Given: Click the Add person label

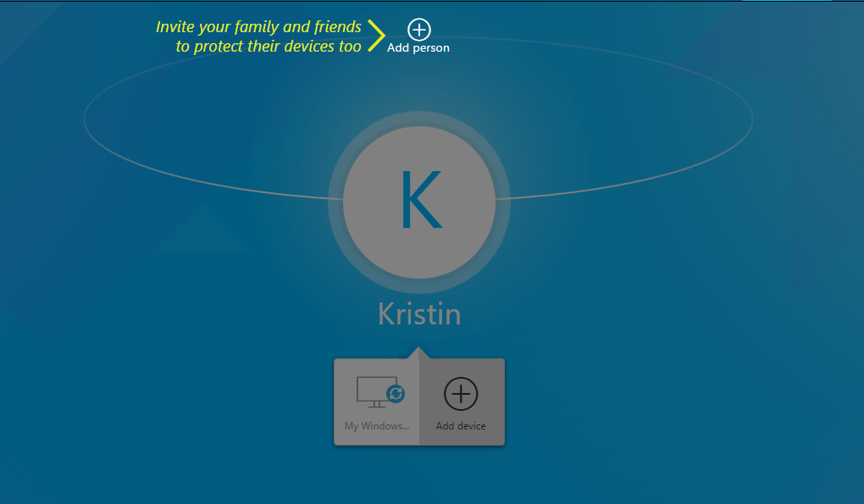Looking at the screenshot, I should [418, 48].
